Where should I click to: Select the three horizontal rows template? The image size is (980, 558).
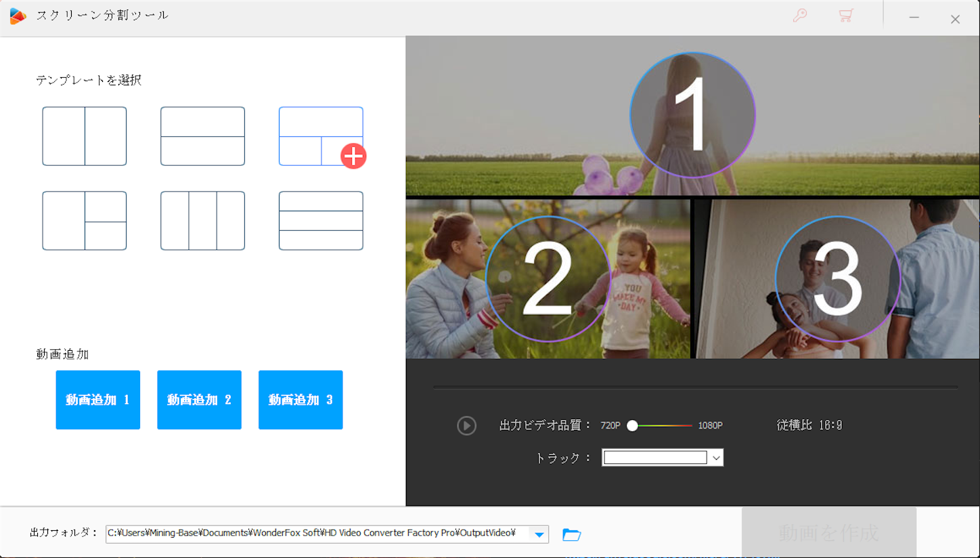(x=321, y=221)
